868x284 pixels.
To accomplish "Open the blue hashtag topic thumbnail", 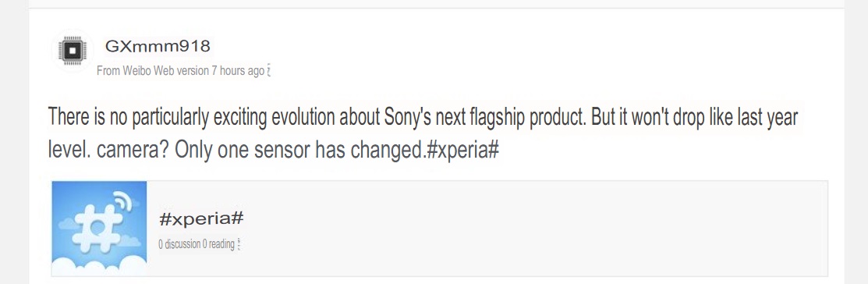I will [x=99, y=229].
